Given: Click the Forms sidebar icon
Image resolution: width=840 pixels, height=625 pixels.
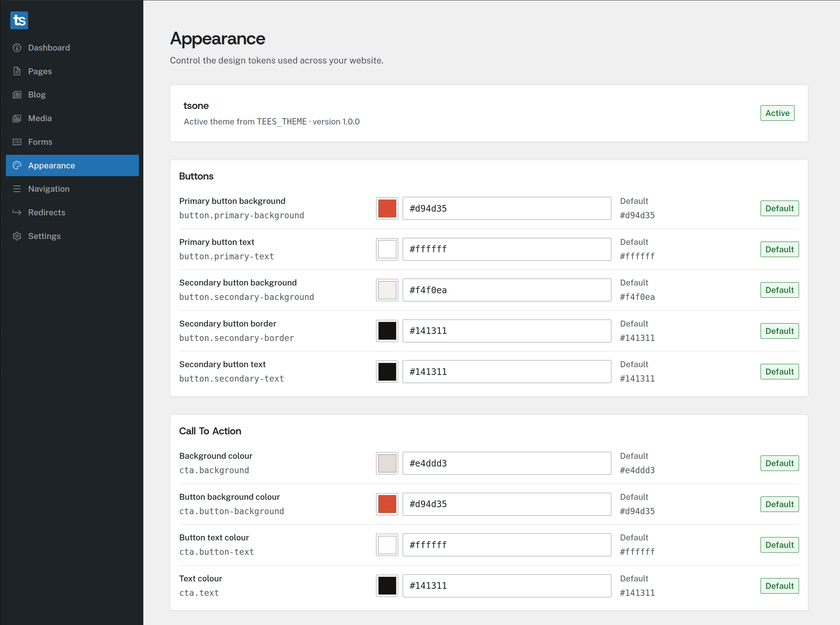Looking at the screenshot, I should click(x=17, y=142).
